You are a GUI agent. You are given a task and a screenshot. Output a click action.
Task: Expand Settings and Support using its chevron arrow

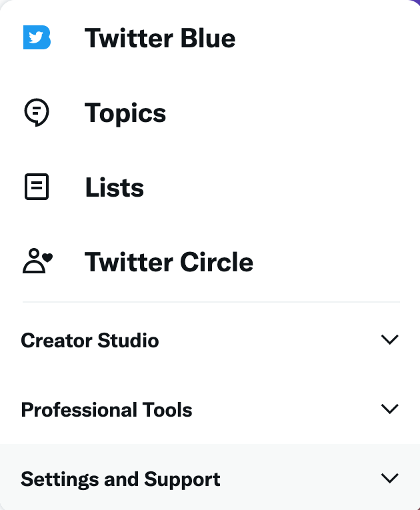(x=390, y=478)
